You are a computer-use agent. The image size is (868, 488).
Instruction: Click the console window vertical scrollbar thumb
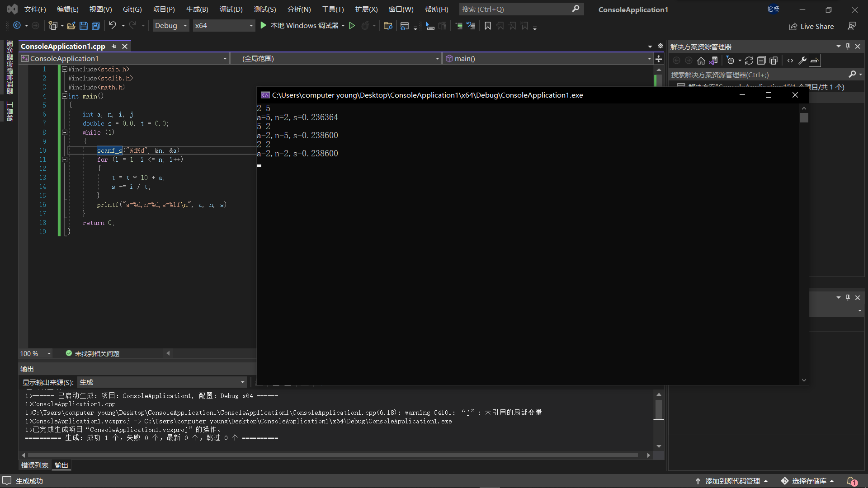[x=803, y=118]
